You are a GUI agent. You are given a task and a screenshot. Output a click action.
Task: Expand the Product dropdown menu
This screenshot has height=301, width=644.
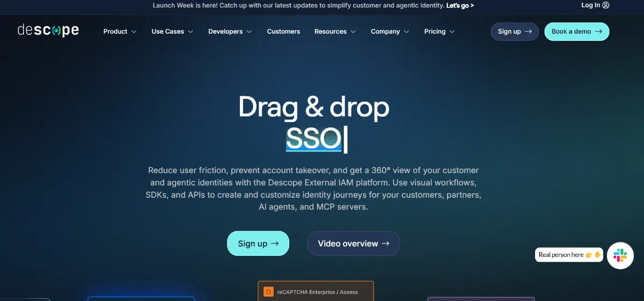120,32
